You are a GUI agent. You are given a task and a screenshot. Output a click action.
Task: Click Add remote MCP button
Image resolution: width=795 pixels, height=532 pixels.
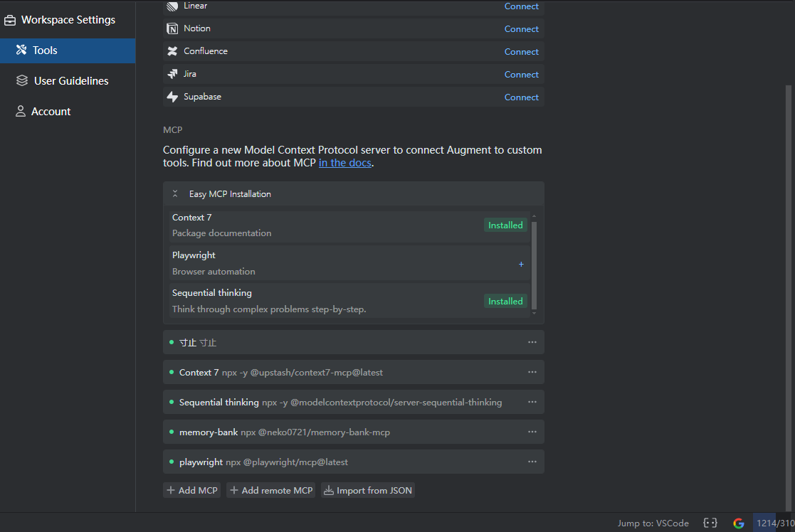tap(270, 491)
